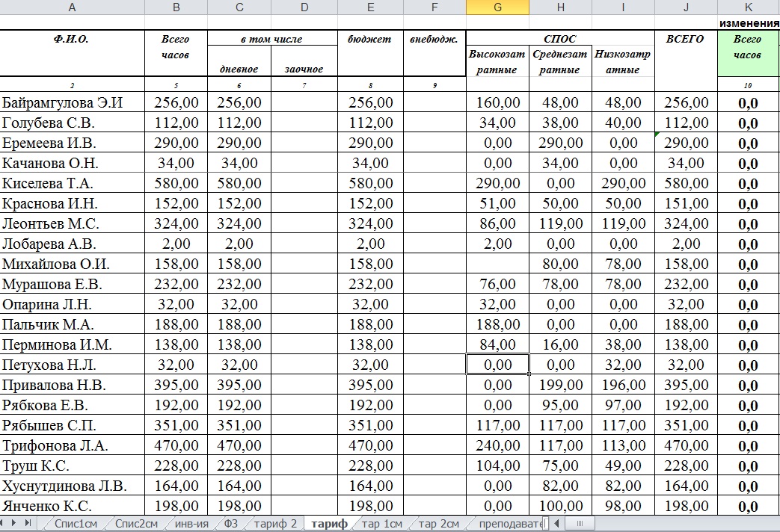Select the cell Трифонова Л.А.
This screenshot has height=532, width=780.
pyautogui.click(x=72, y=445)
